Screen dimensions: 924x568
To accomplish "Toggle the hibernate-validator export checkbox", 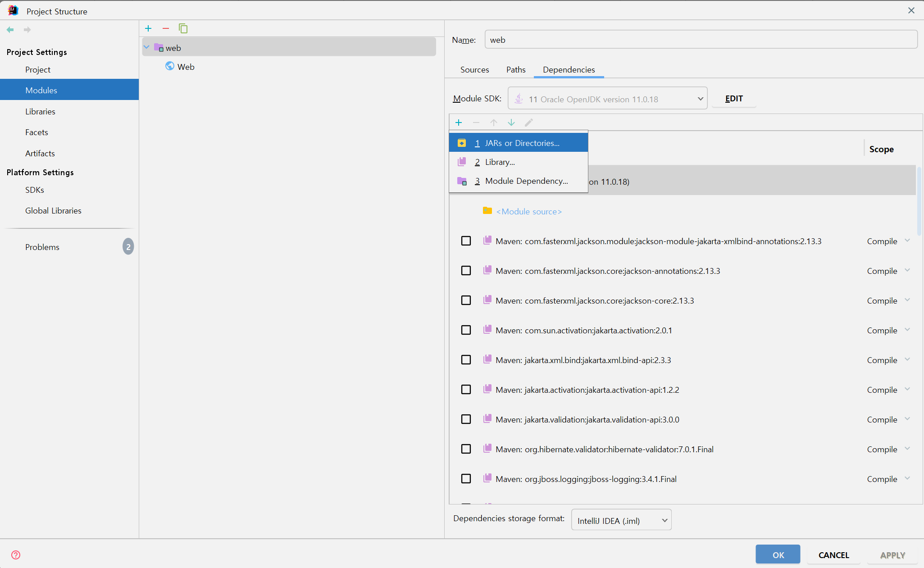I will pyautogui.click(x=466, y=449).
